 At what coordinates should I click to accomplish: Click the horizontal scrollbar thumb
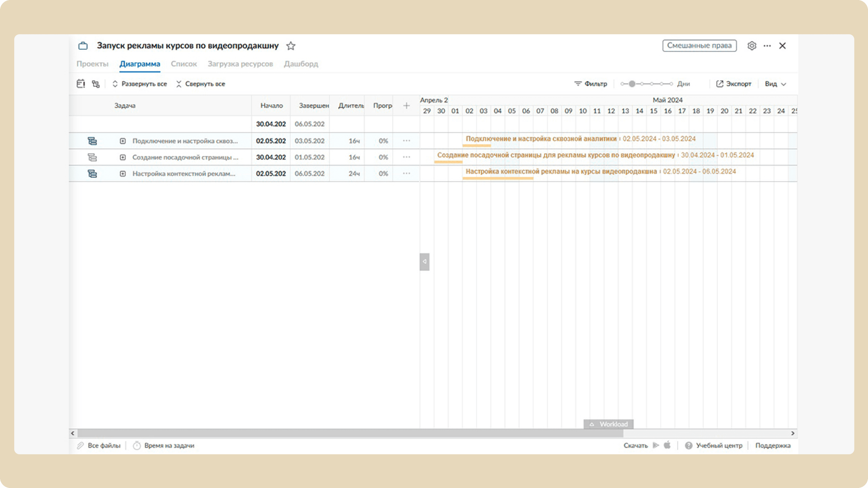click(x=350, y=433)
